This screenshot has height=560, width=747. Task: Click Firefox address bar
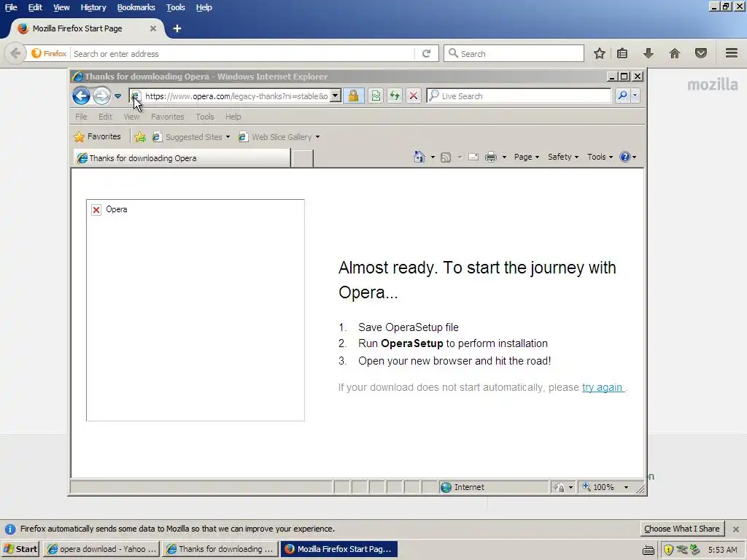click(x=243, y=53)
